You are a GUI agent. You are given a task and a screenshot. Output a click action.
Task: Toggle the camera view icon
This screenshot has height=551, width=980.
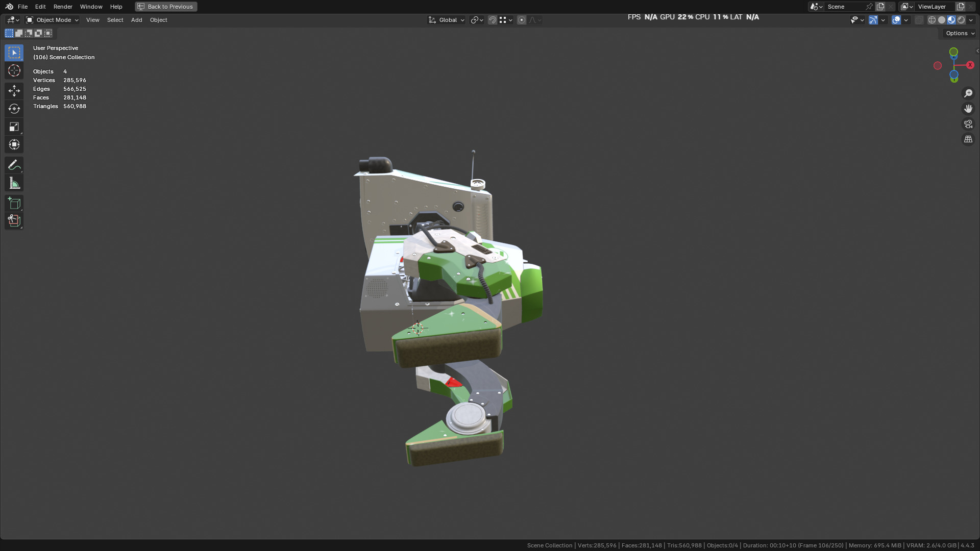click(x=968, y=124)
